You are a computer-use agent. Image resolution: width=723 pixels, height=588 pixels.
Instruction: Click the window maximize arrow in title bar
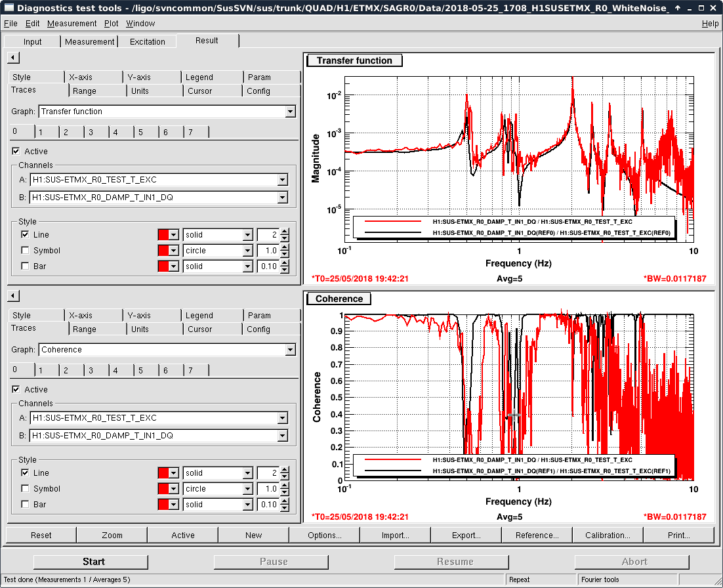678,9
